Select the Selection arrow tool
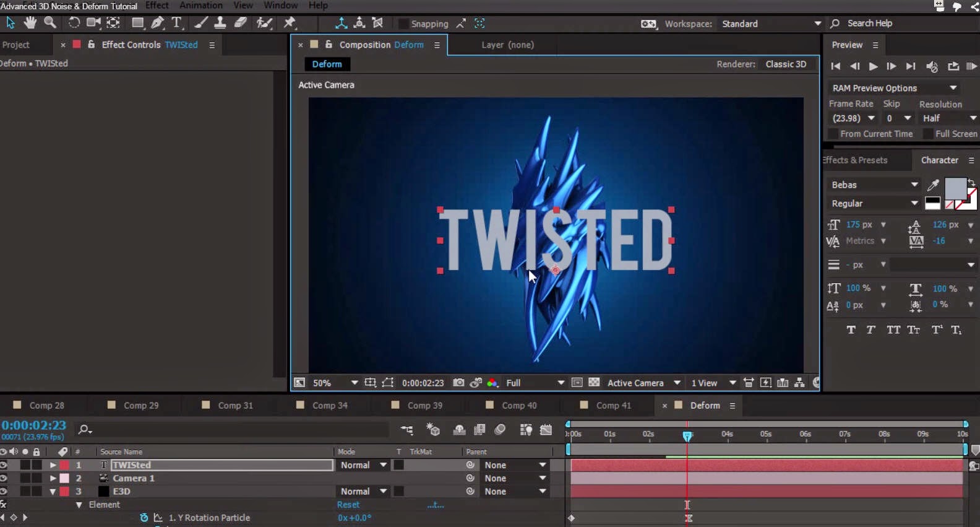The width and height of the screenshot is (980, 527). coord(11,23)
